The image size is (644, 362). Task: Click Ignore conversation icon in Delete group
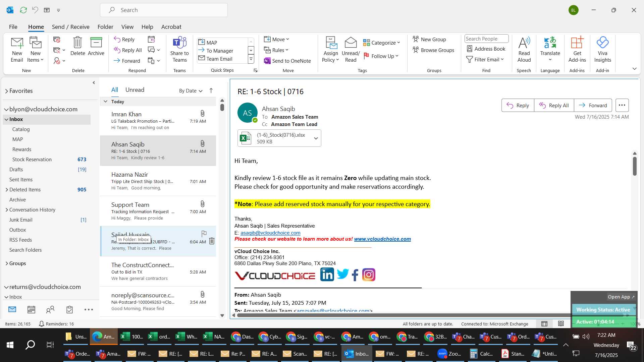pyautogui.click(x=57, y=40)
